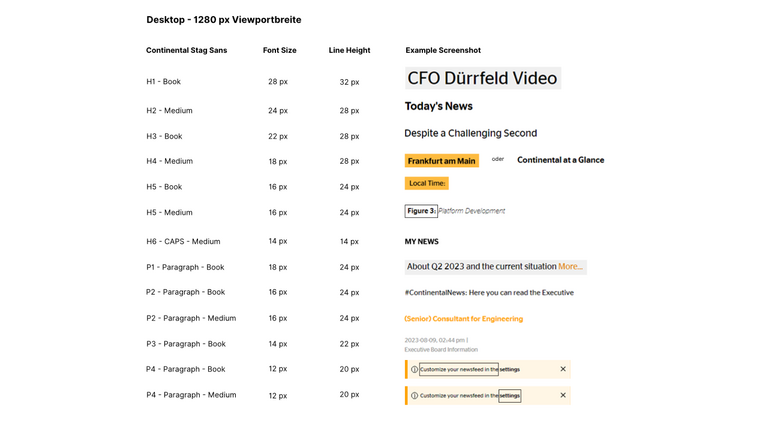This screenshot has height=432, width=768.
Task: Click the 'Local Time:' orange label
Action: coord(427,183)
